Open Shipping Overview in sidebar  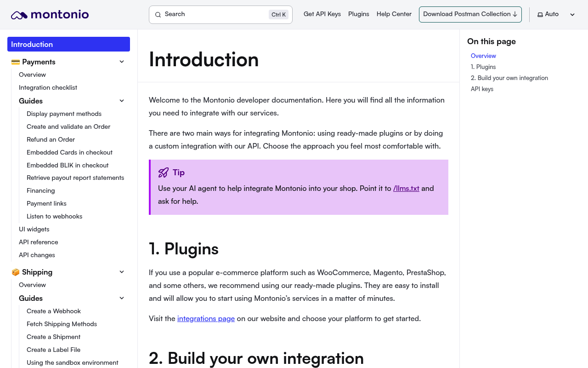[32, 285]
